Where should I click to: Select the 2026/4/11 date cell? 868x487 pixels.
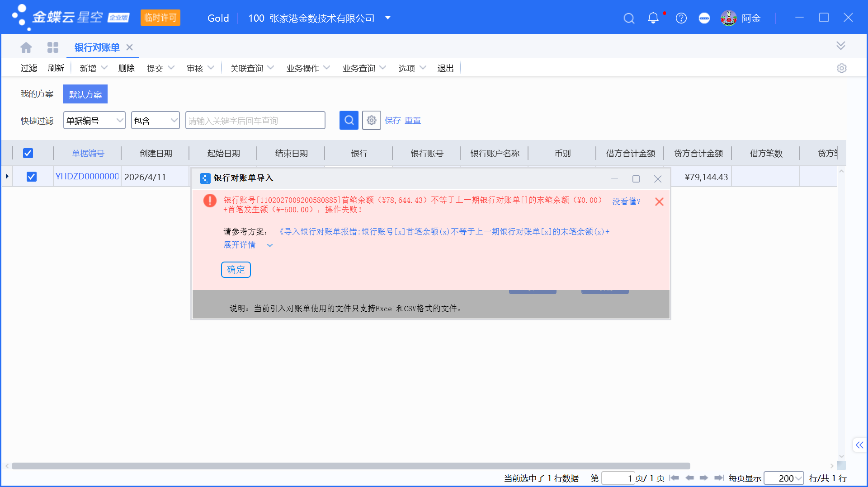(155, 177)
